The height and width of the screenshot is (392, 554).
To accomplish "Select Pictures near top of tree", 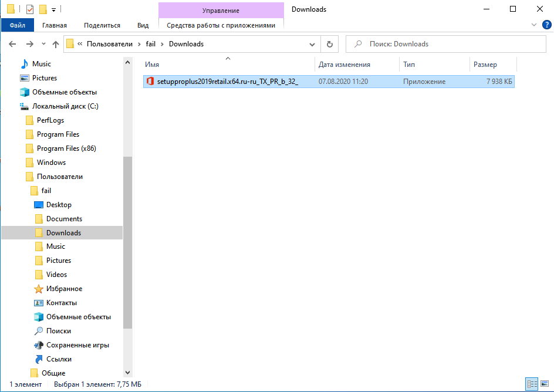I will coord(44,77).
